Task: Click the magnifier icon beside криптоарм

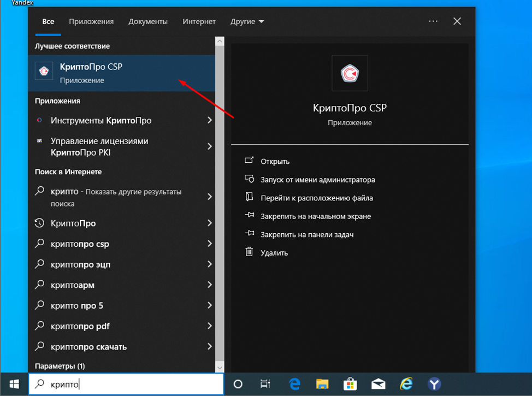Action: 40,285
